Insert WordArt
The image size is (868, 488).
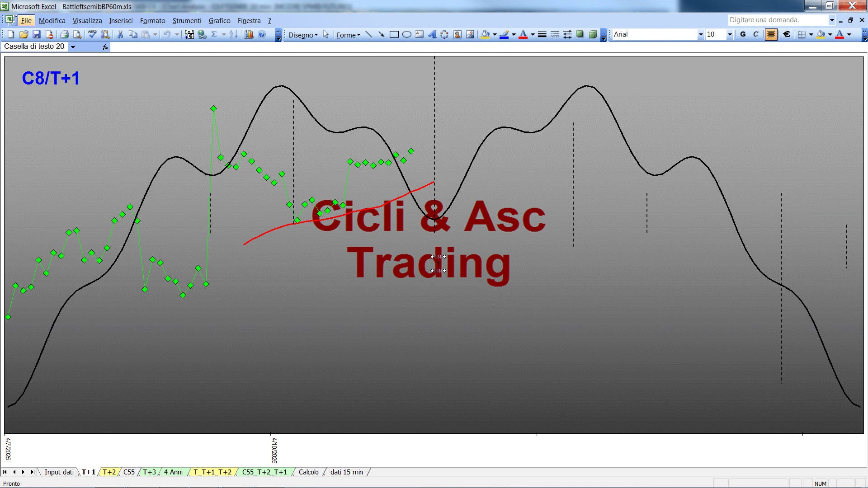tap(432, 34)
